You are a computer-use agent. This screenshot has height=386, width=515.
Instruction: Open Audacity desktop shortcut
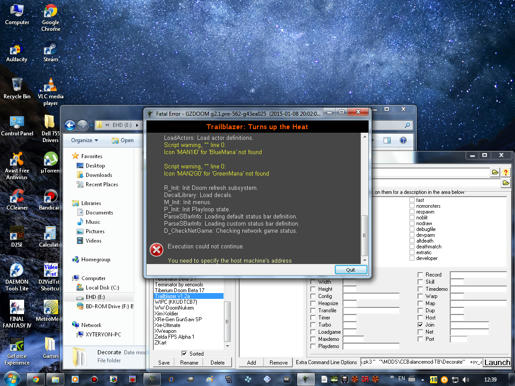coord(16,53)
